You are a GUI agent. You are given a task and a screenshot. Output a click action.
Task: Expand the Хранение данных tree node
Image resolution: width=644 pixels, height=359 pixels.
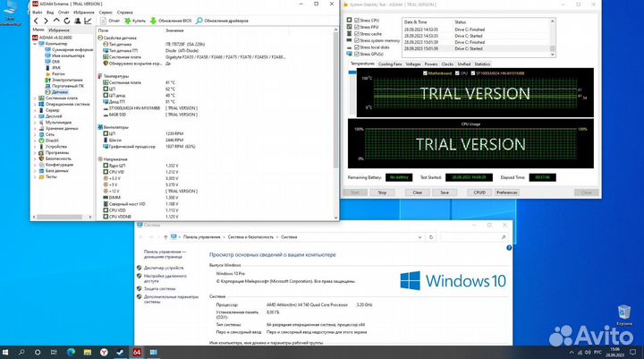pyautogui.click(x=35, y=128)
